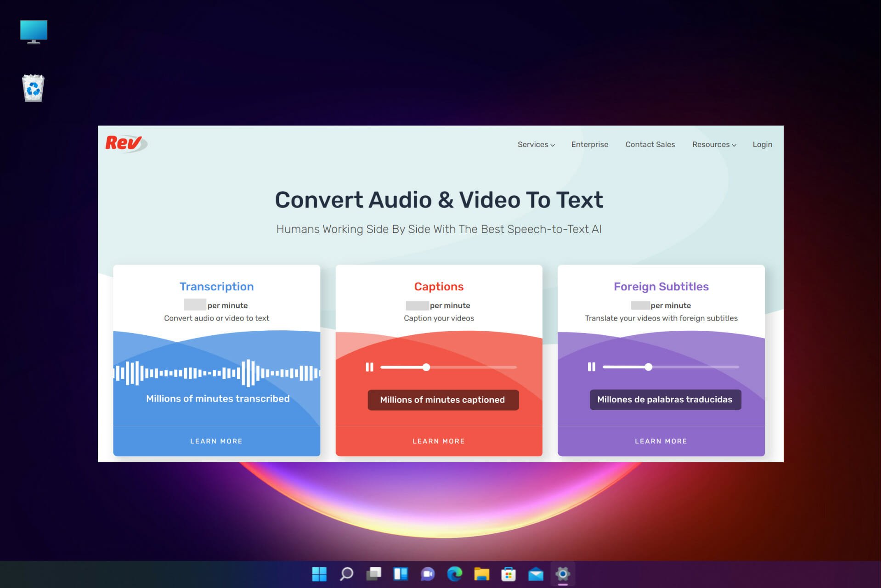The image size is (882, 588).
Task: Expand the Services dropdown menu
Action: 536,144
